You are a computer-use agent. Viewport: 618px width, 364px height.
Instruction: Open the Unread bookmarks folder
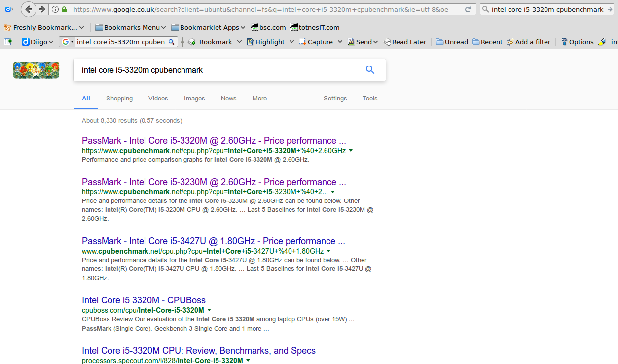coord(452,42)
